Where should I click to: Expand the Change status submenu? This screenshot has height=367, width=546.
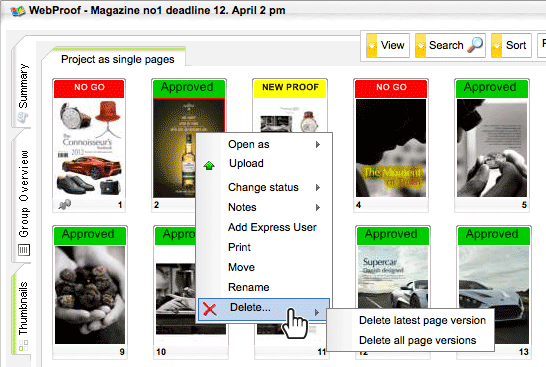264,187
